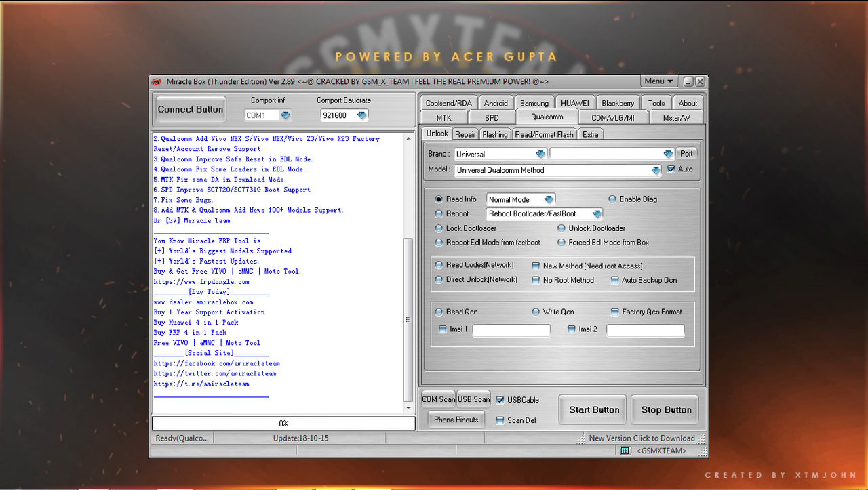Enable Factory Qcn Format checkbox
Screen dimensions: 868x490
click(615, 312)
